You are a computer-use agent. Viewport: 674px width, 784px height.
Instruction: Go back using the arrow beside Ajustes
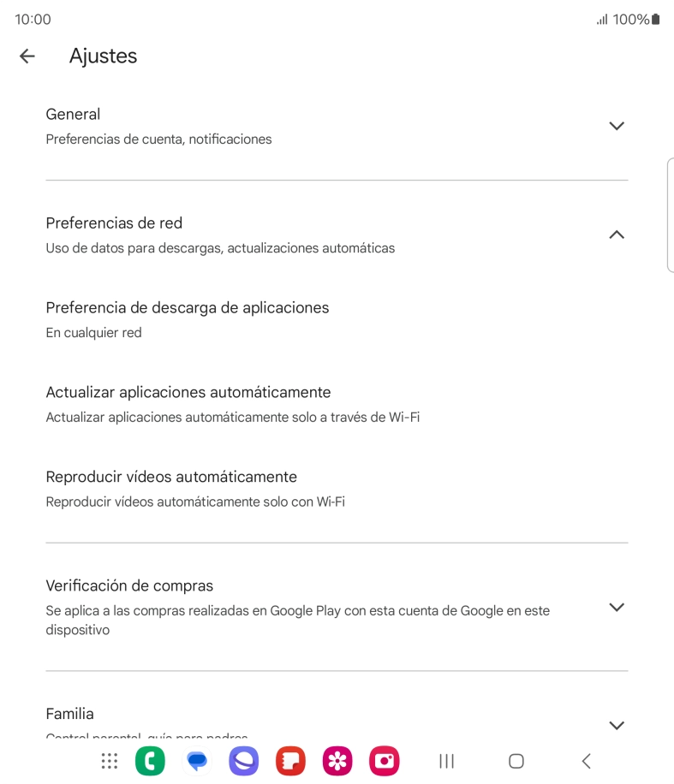[27, 56]
